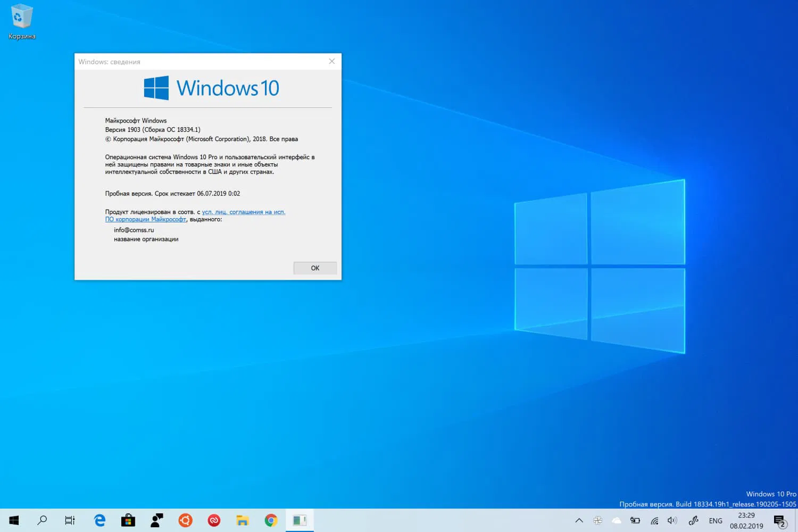Open Task View
Screen dimensions: 798x532
[70, 520]
